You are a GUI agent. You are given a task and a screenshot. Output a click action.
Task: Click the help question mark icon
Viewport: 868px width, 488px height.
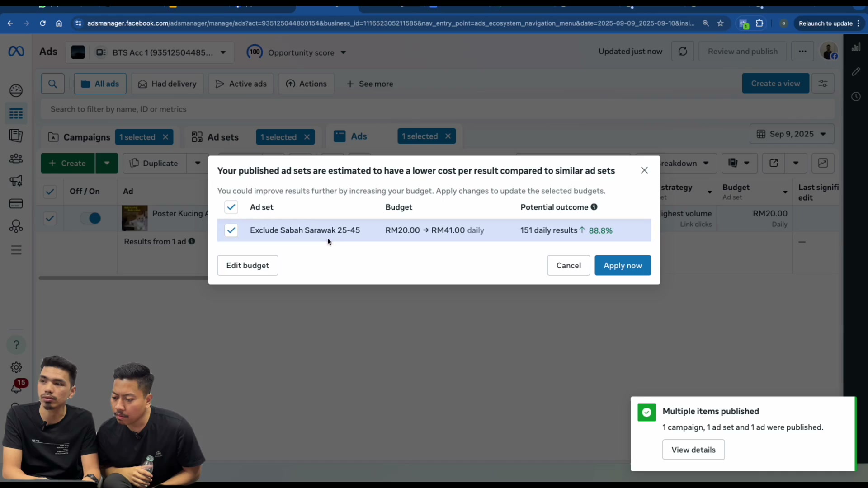16,345
